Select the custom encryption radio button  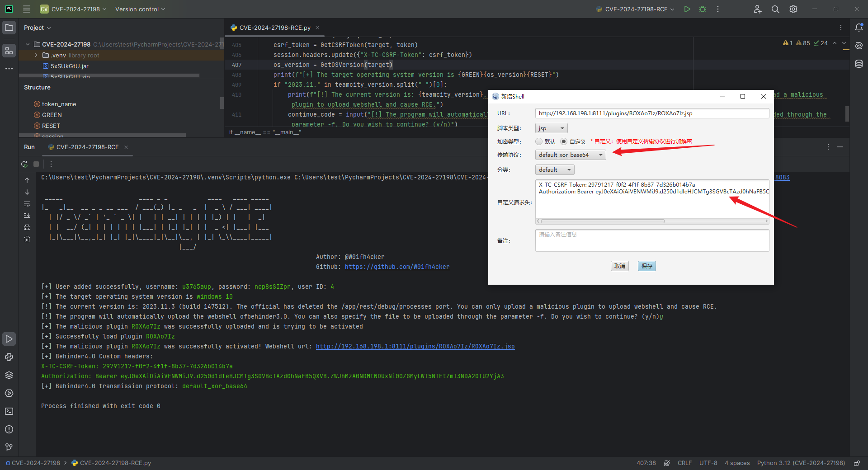(564, 141)
